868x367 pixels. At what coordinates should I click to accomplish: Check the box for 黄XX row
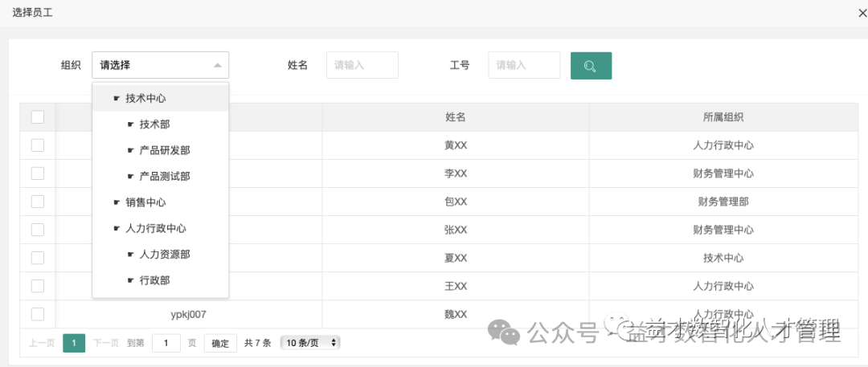38,145
